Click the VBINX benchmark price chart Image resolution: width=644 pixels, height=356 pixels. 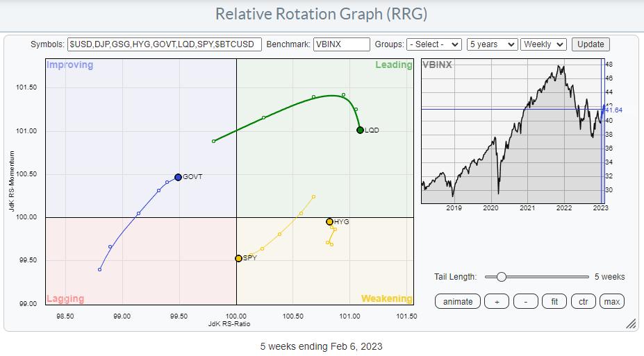511,132
